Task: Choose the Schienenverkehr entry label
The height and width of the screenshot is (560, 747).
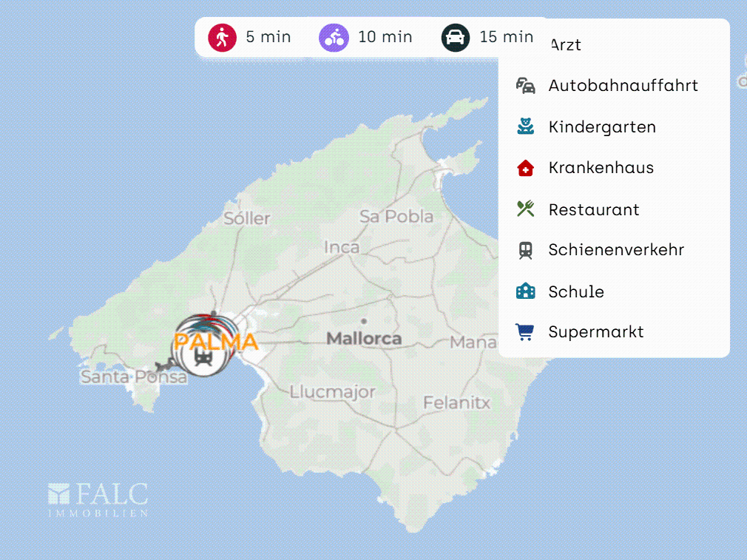Action: coord(616,250)
